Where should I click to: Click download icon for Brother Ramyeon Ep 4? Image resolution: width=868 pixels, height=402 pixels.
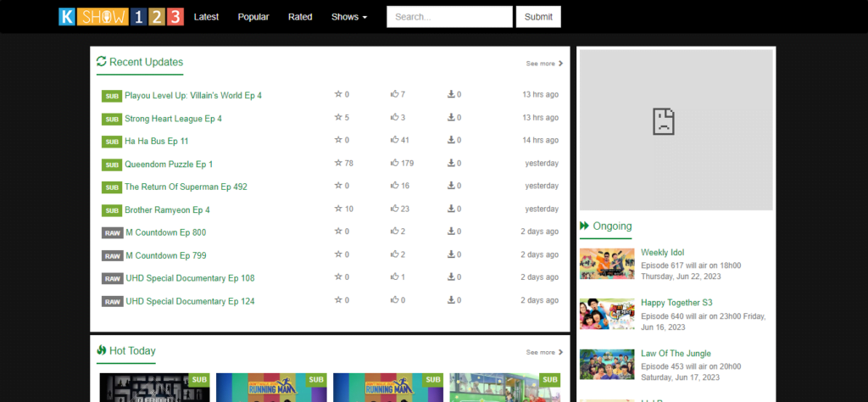451,208
